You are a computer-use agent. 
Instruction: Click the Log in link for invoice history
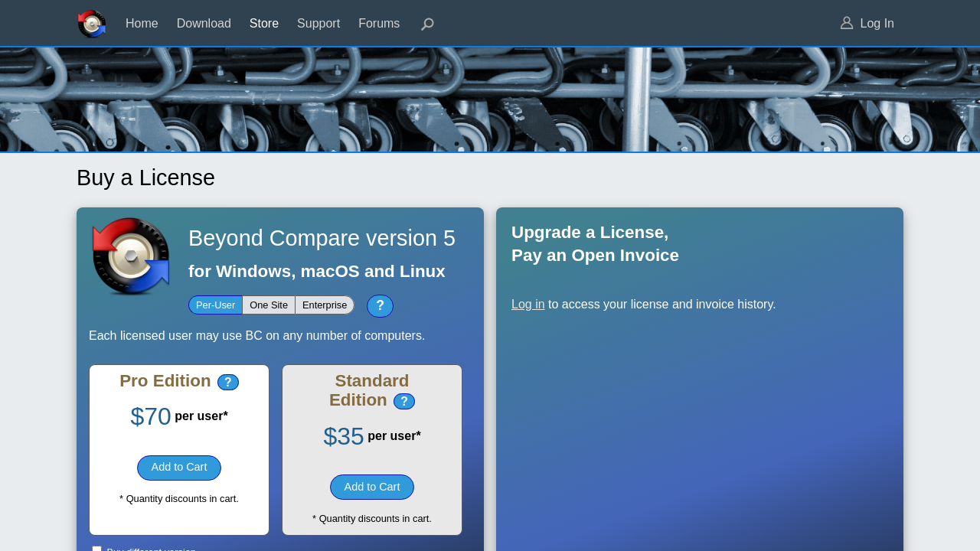[x=528, y=305]
